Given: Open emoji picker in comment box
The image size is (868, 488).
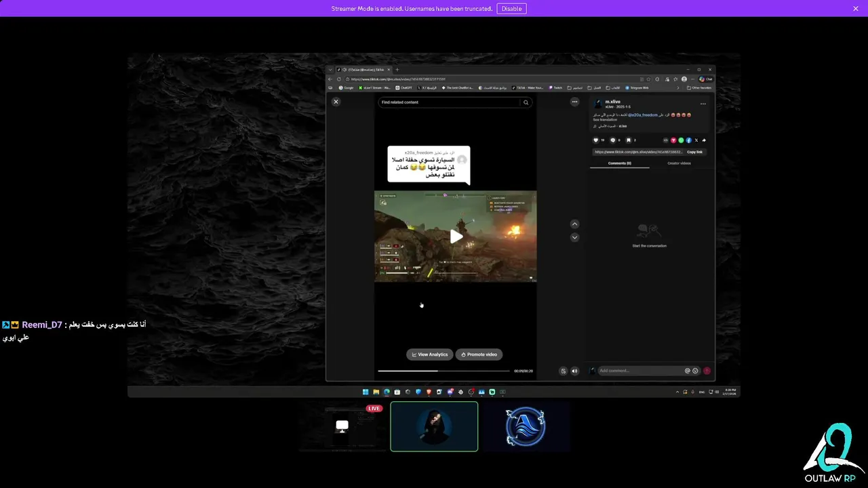Looking at the screenshot, I should coord(695,371).
